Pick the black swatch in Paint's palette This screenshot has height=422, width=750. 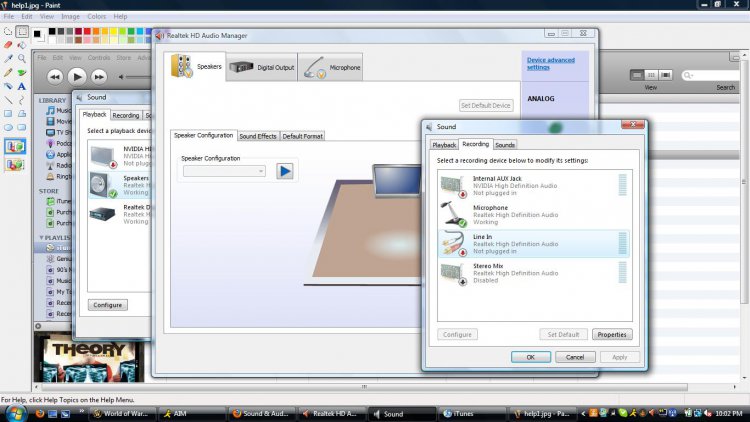[52, 32]
